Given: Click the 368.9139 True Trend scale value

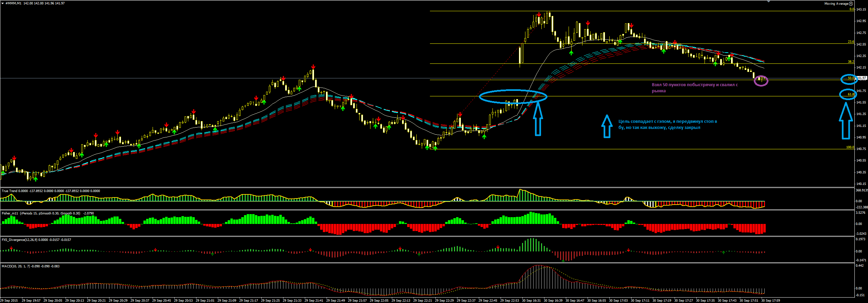Looking at the screenshot, I should coord(862,190).
